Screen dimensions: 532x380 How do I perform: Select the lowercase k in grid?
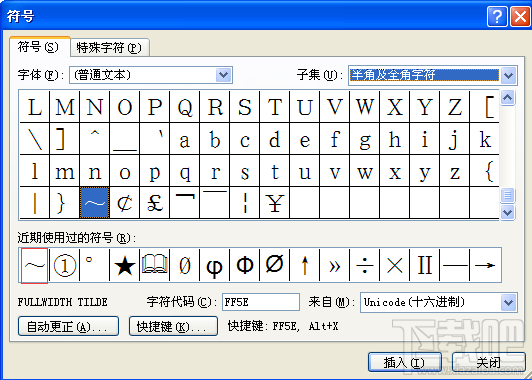484,139
